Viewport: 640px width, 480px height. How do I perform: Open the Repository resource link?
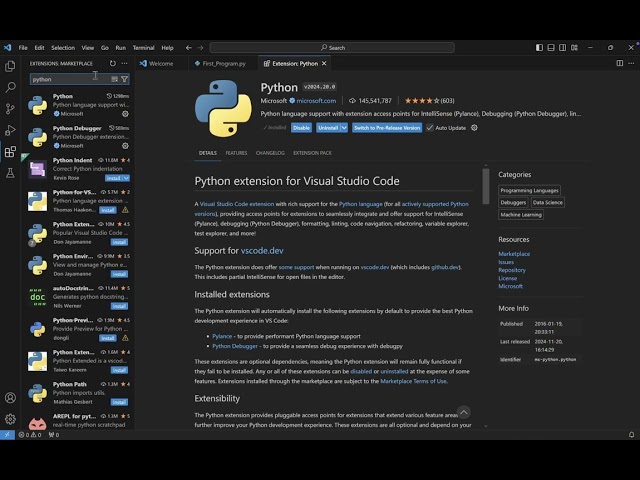pos(512,270)
